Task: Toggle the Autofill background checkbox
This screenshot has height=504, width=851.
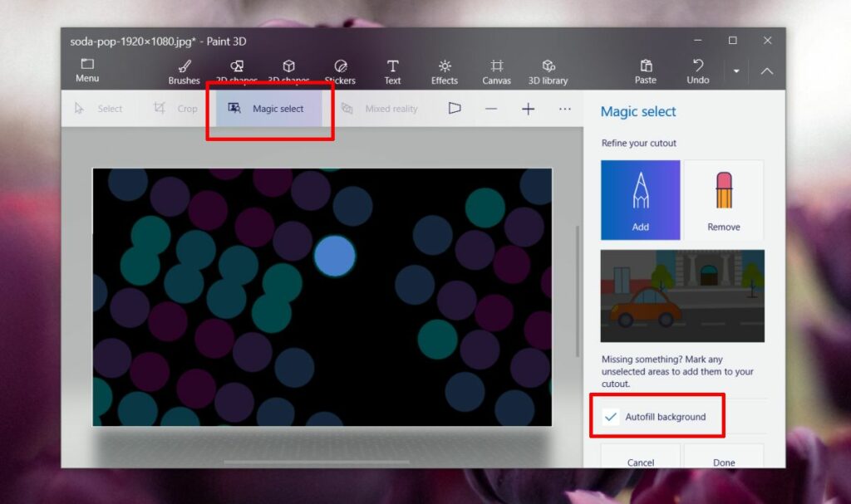Action: [x=610, y=415]
